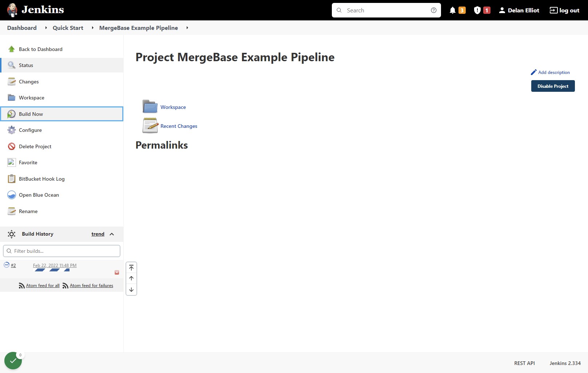
Task: Expand the Dashboard breadcrumb arrow
Action: (46, 28)
